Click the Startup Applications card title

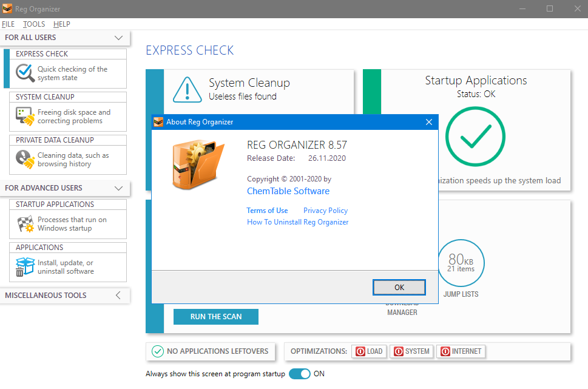476,80
